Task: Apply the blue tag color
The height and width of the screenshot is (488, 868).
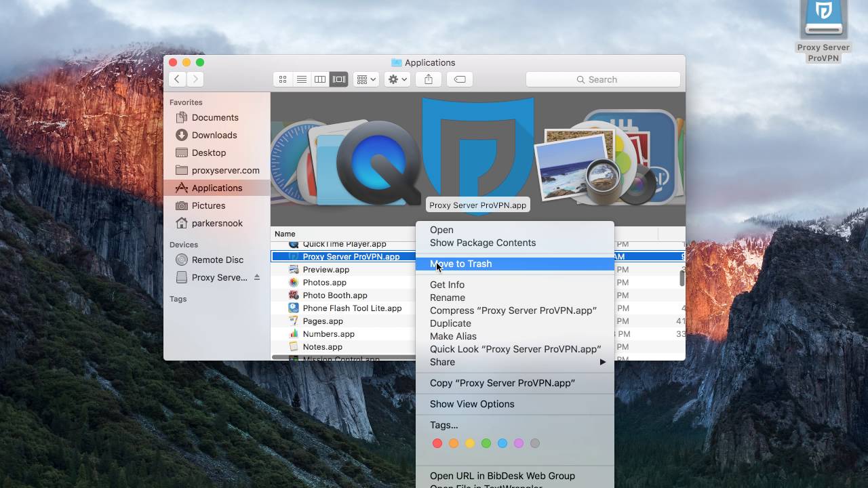Action: (x=502, y=443)
